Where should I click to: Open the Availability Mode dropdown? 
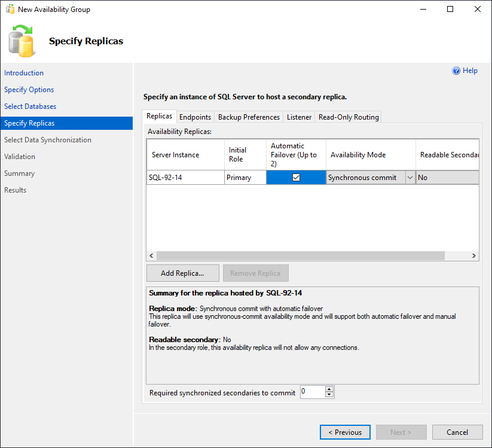(410, 178)
